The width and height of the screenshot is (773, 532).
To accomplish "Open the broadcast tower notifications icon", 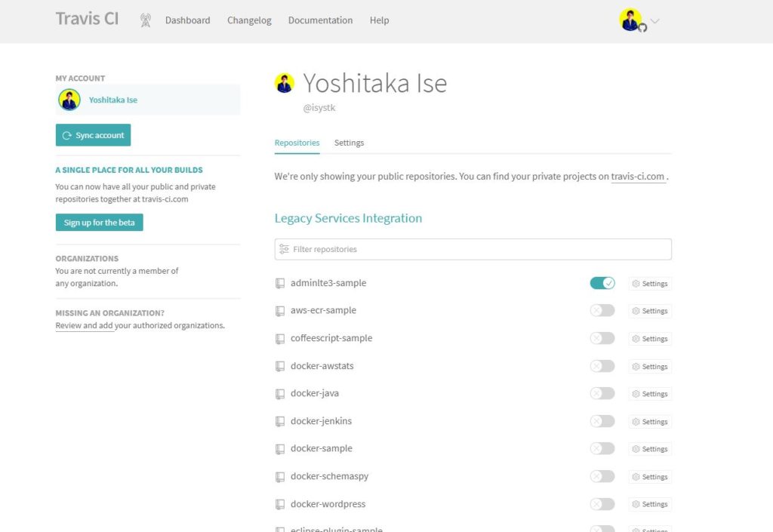I will click(146, 20).
